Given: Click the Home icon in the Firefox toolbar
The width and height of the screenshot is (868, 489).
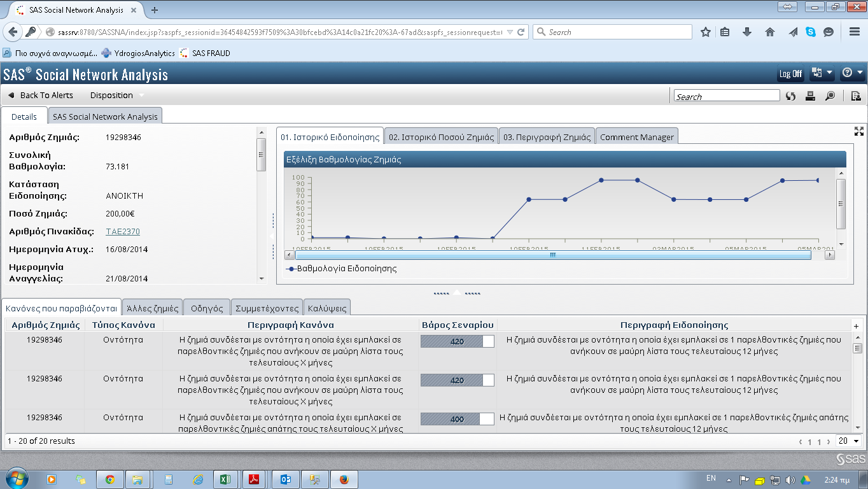Looking at the screenshot, I should (x=770, y=32).
